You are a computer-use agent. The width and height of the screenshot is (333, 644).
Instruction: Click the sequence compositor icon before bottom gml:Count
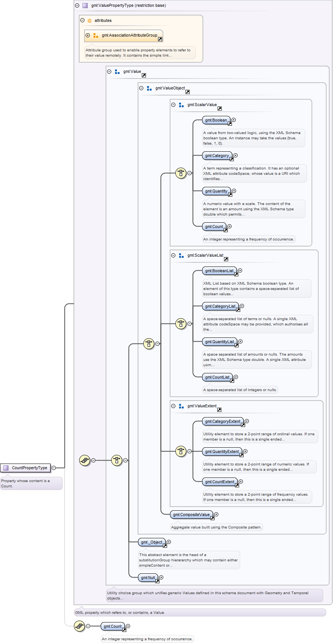pos(79,626)
